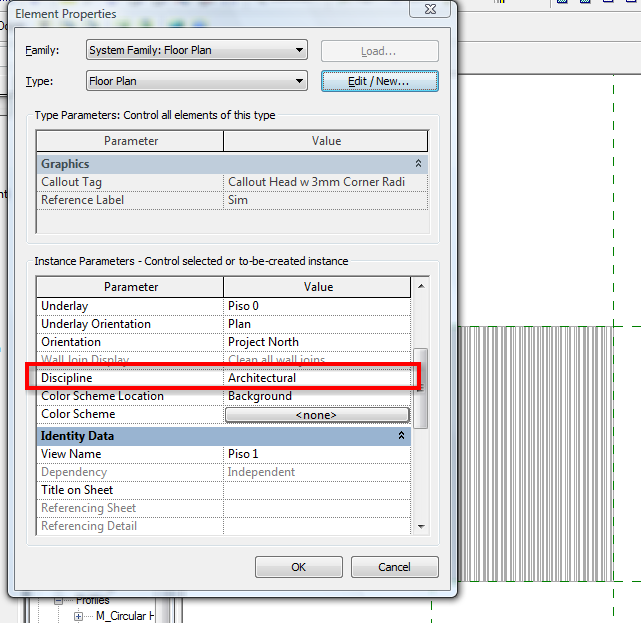This screenshot has width=641, height=623.
Task: Select the View Name value Piso 1
Action: pos(317,454)
